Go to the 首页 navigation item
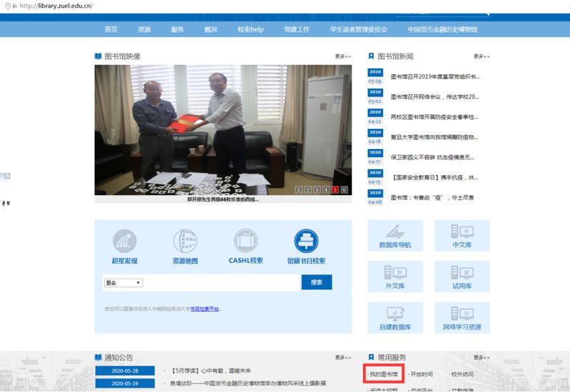This screenshot has width=570, height=392. [x=111, y=29]
